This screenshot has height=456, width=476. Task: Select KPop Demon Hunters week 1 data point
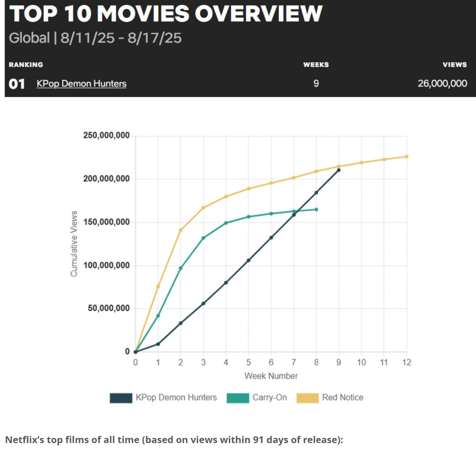[x=158, y=344]
